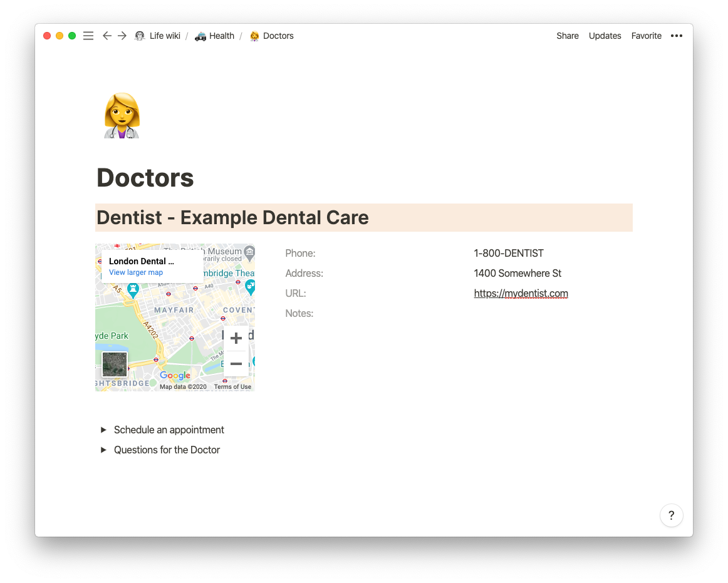Maximize window with the green button
728x583 pixels.
[x=72, y=36]
